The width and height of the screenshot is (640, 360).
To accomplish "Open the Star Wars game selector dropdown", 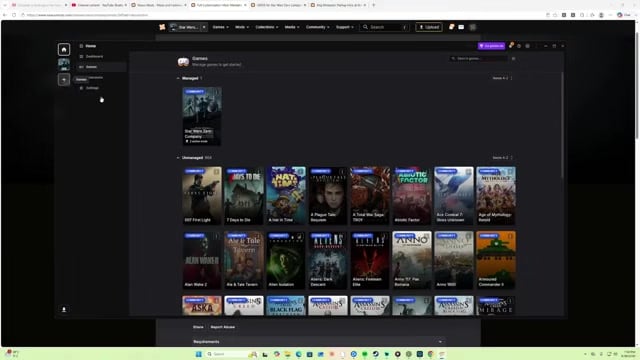I will pyautogui.click(x=184, y=27).
